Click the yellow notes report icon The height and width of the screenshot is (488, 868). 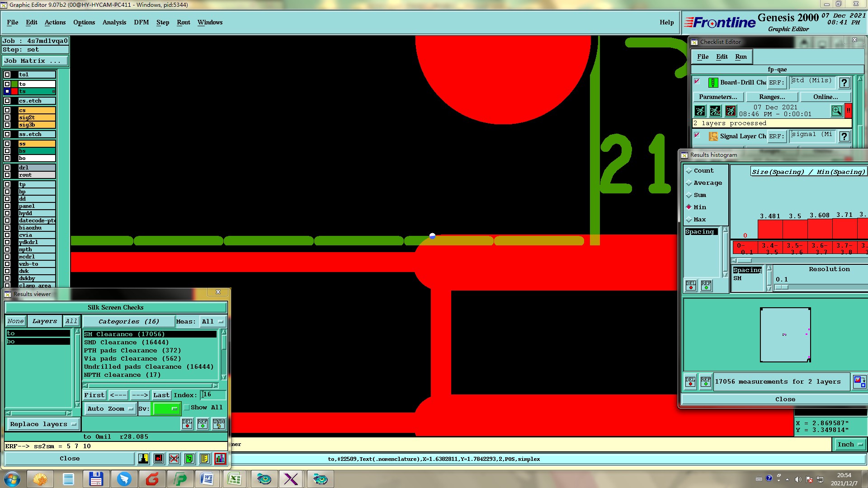pos(204,459)
